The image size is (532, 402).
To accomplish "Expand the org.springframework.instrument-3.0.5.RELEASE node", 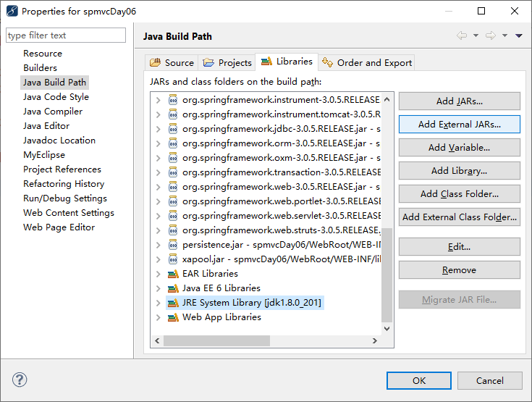I will click(x=158, y=100).
